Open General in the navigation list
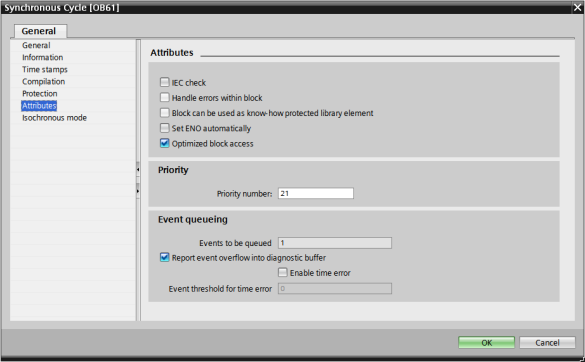This screenshot has height=362, width=585. point(36,45)
